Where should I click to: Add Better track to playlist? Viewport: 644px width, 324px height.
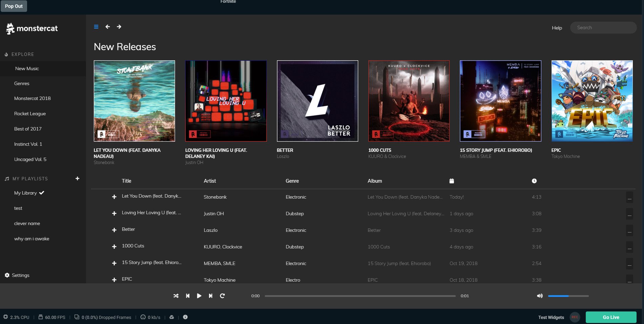point(114,230)
